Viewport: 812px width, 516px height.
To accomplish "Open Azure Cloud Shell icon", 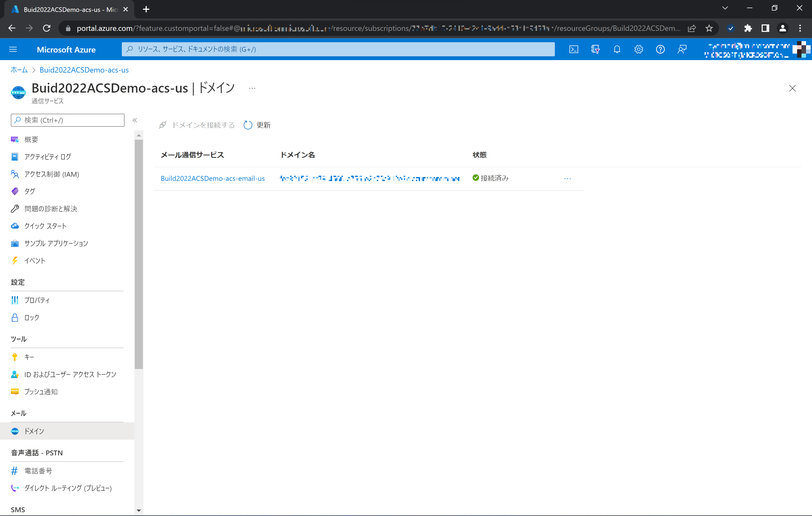I will [x=574, y=50].
